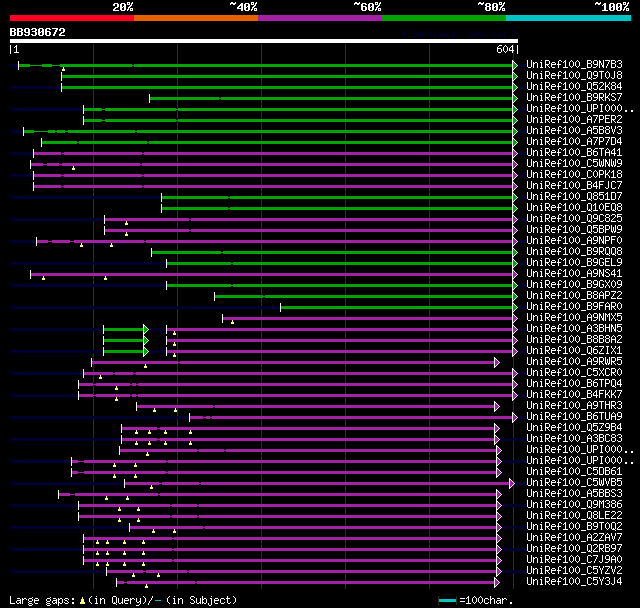Select the UniRef100_B8APZ2 label
640x608 pixels.
[574, 296]
